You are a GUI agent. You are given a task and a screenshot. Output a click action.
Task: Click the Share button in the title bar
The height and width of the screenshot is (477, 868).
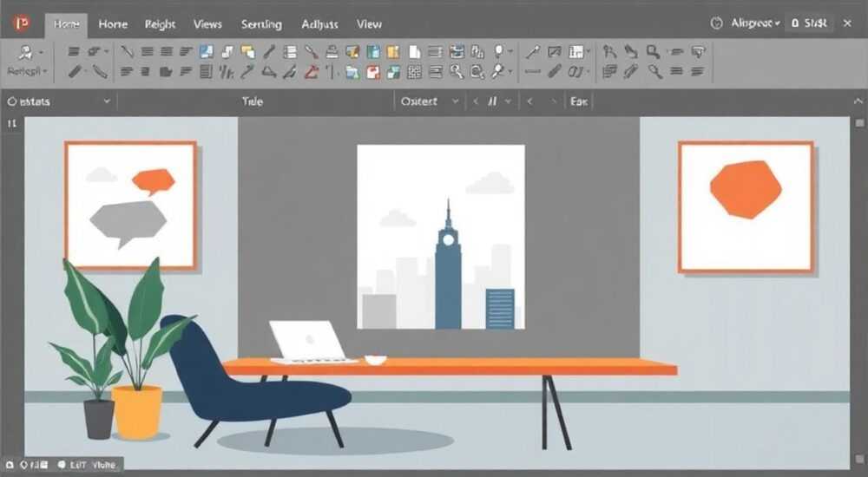pyautogui.click(x=809, y=23)
